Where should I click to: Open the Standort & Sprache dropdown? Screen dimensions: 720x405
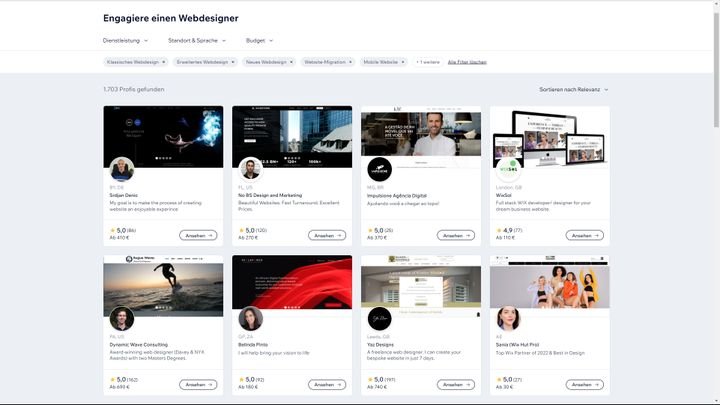[x=197, y=40]
